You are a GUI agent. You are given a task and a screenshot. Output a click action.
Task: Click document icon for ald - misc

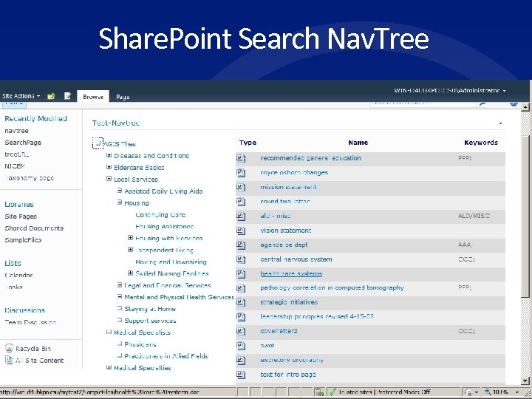[x=241, y=216]
